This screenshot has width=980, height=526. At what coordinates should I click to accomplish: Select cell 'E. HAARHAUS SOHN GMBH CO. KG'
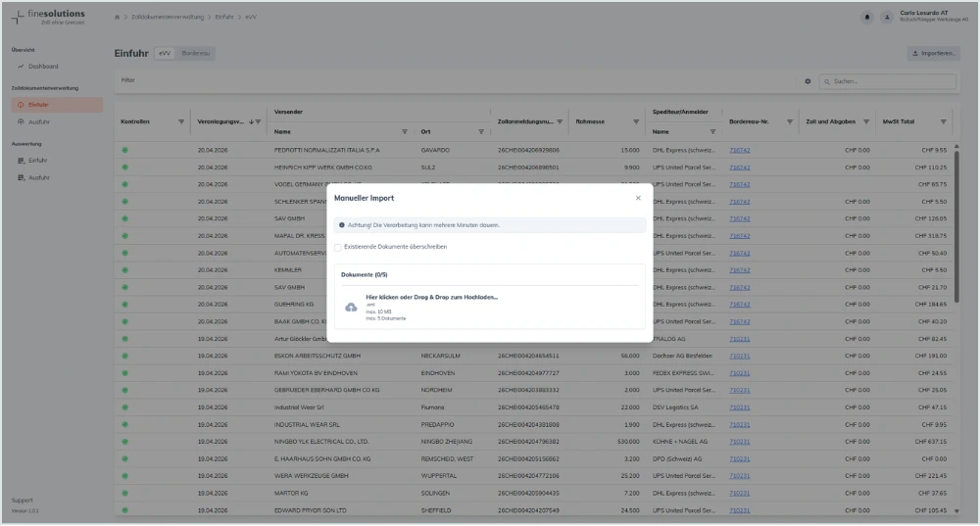[322, 459]
